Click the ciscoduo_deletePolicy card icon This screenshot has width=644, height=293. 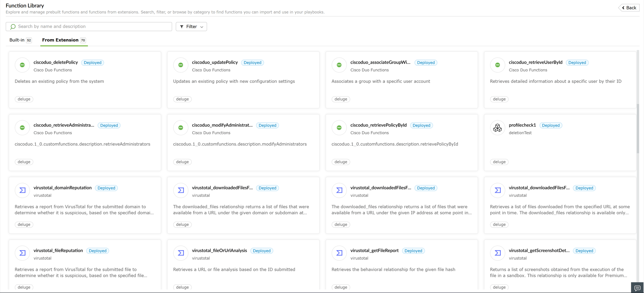click(22, 65)
